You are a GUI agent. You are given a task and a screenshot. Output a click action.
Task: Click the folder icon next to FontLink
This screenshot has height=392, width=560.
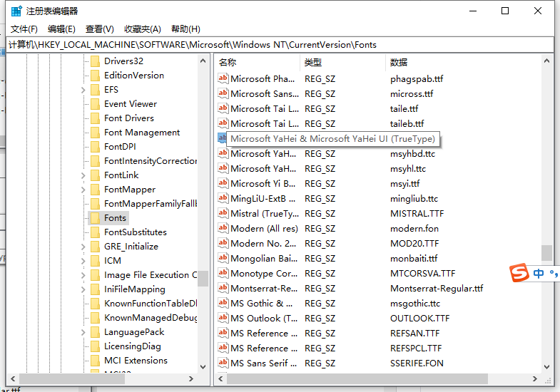[x=95, y=175]
